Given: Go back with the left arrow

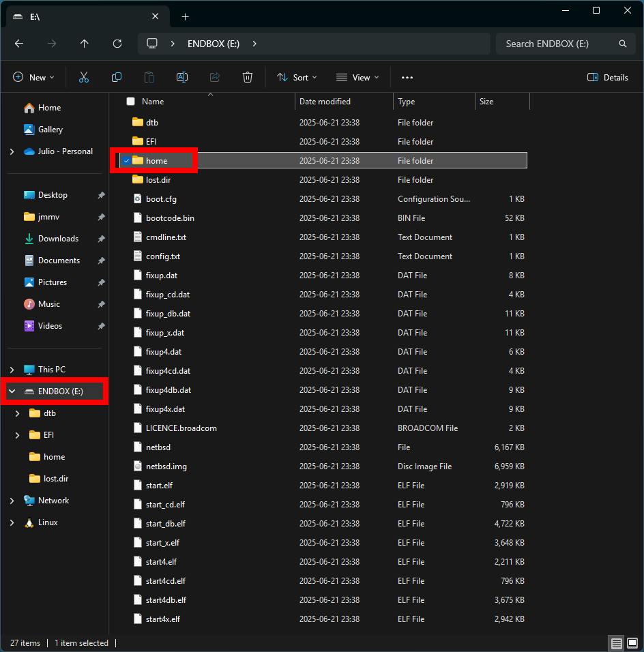Looking at the screenshot, I should click(19, 44).
